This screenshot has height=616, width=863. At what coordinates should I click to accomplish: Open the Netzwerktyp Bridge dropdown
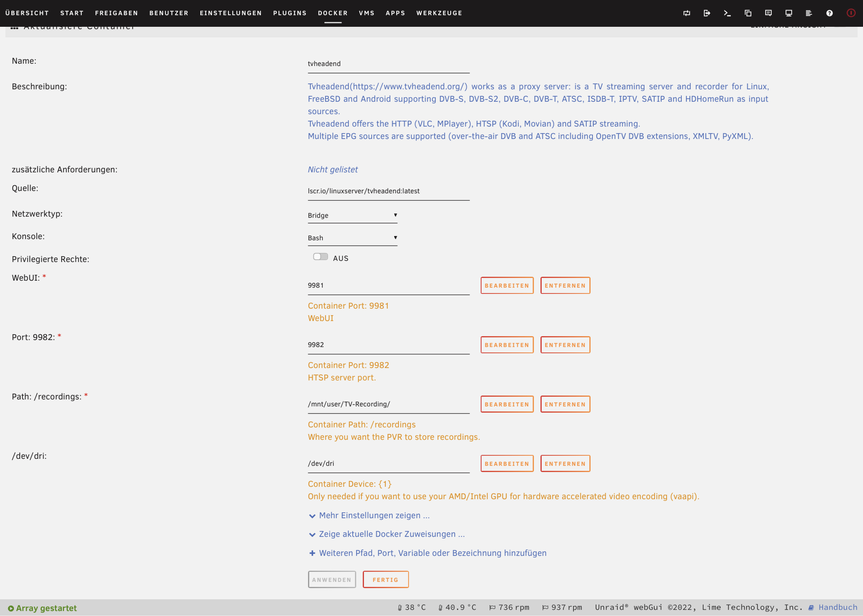coord(352,215)
